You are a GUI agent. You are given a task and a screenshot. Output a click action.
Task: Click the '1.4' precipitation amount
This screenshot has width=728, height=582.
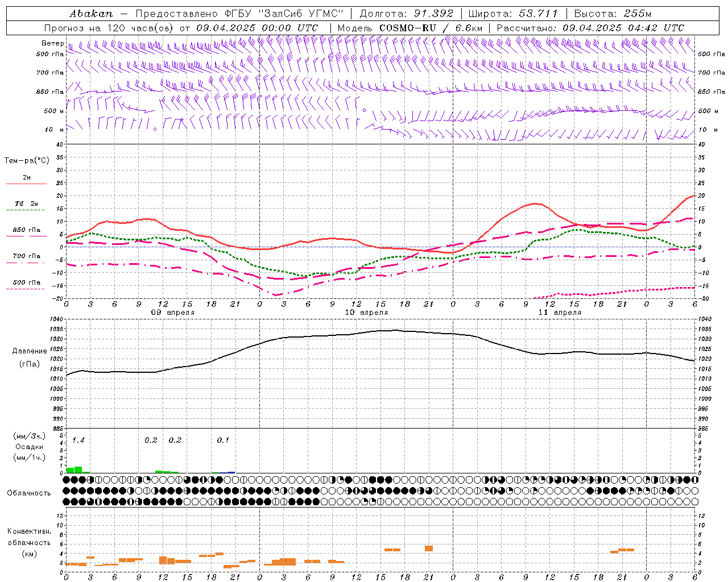[x=78, y=440]
